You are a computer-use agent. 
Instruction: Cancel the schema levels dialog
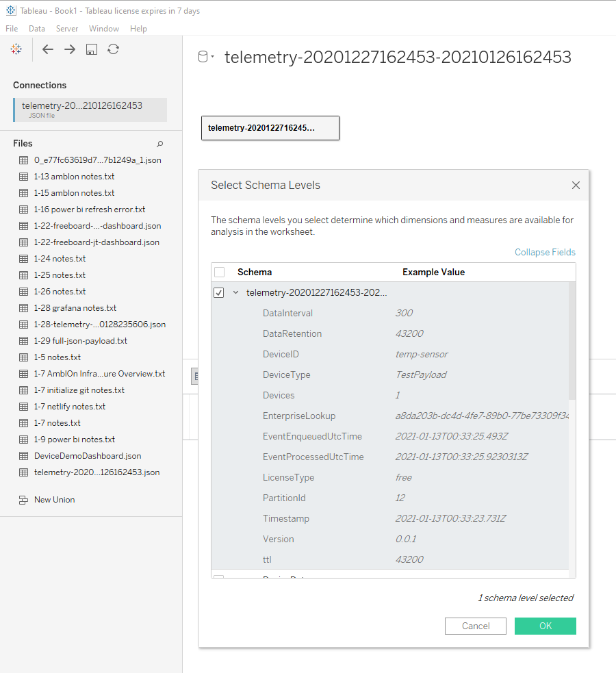475,626
